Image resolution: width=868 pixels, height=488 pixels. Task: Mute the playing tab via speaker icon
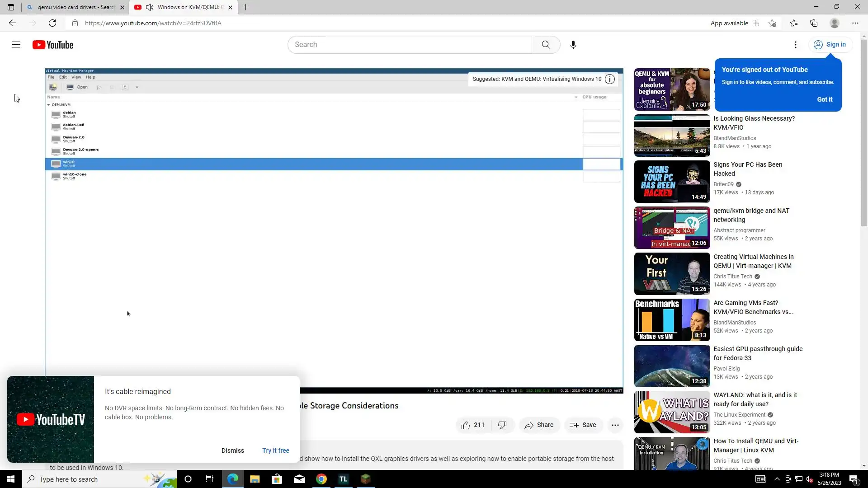[150, 7]
